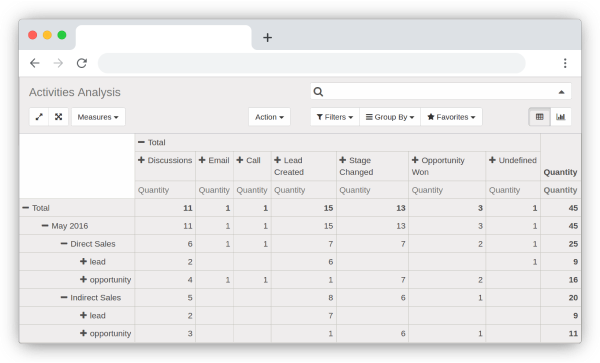Click the expand all icon
Screen dimensions: 600x363
point(58,117)
